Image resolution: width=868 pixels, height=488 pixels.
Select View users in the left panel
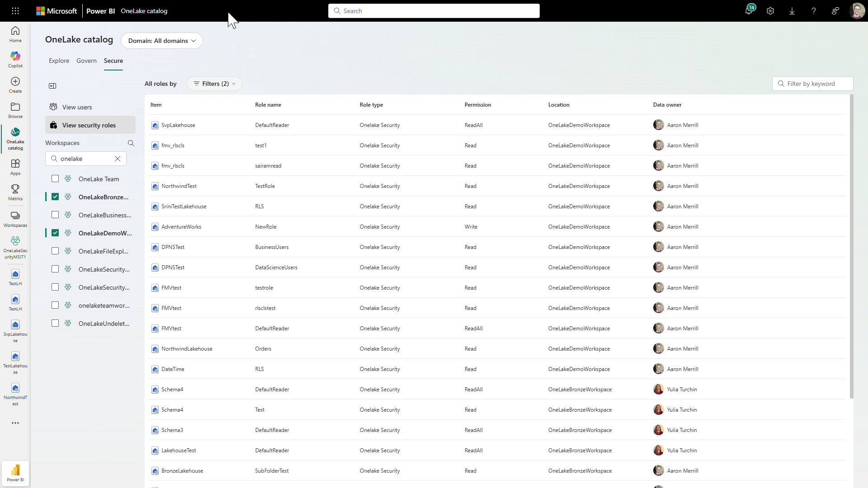coord(77,107)
